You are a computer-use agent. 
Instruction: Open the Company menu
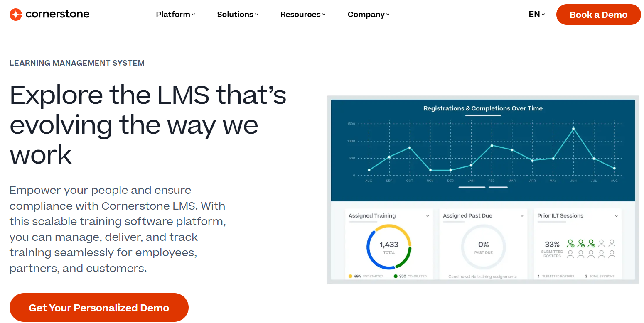coord(369,15)
